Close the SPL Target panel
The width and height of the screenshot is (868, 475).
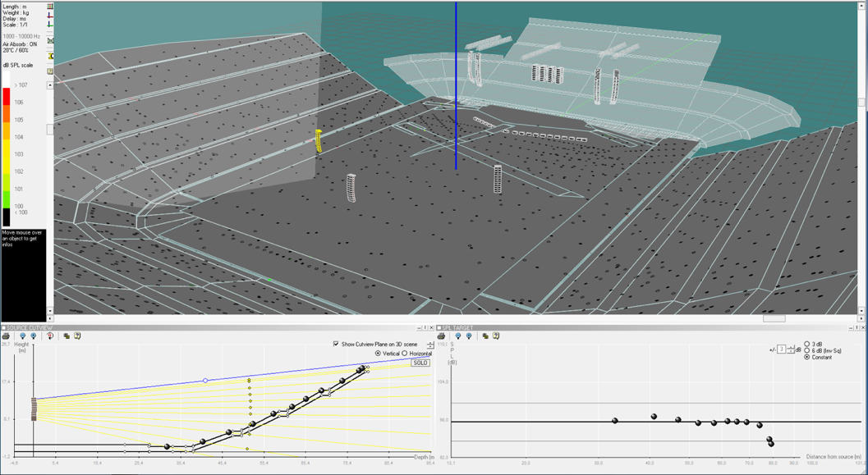[864, 328]
